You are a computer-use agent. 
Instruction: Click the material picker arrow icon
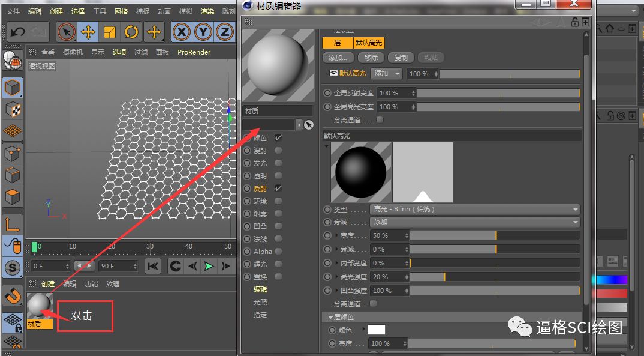[x=309, y=125]
